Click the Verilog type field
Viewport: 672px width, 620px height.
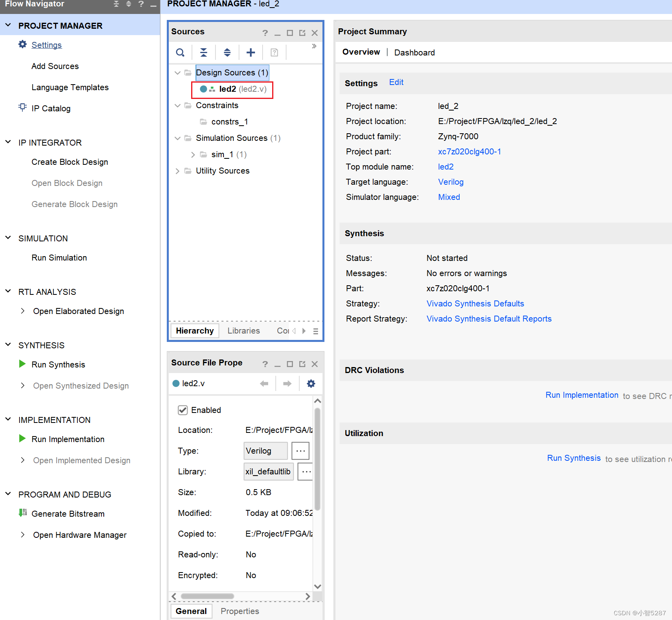[266, 451]
